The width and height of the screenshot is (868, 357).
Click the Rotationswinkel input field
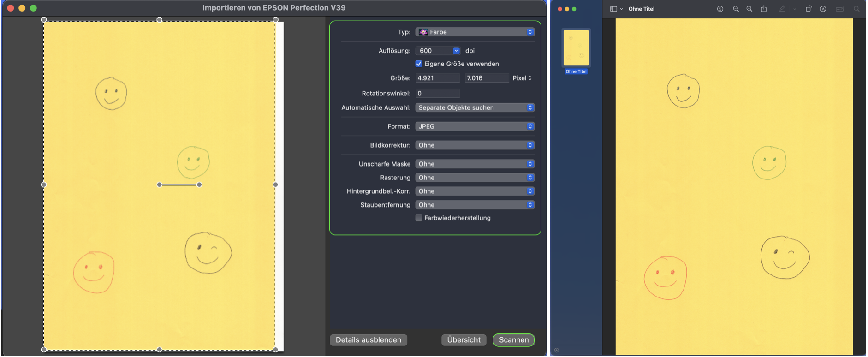point(437,93)
